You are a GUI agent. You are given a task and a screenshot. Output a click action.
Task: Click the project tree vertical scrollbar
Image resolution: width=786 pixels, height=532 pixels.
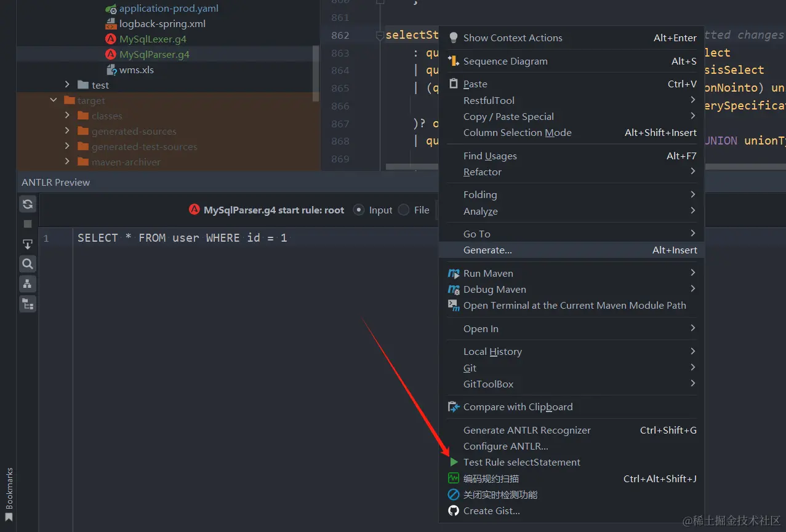[316, 73]
